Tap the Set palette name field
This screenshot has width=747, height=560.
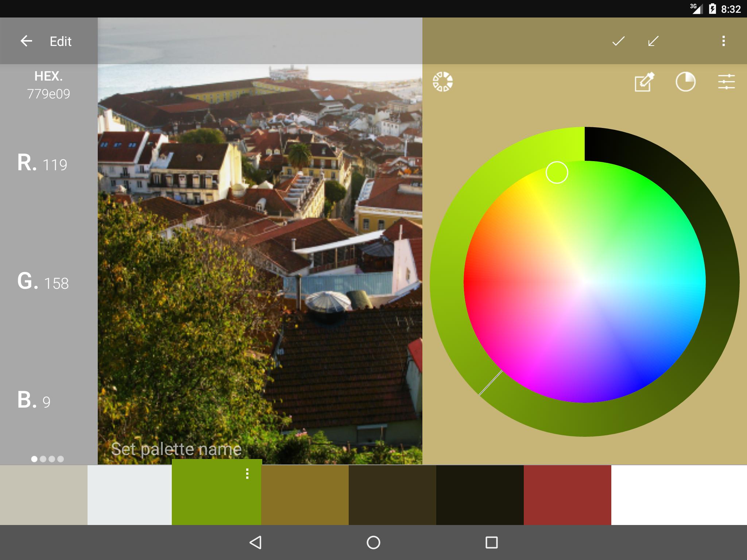[x=176, y=449]
